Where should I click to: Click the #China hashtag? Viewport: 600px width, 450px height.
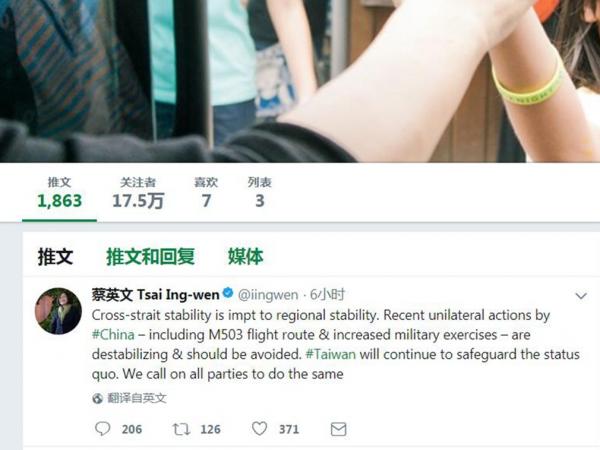coord(113,335)
